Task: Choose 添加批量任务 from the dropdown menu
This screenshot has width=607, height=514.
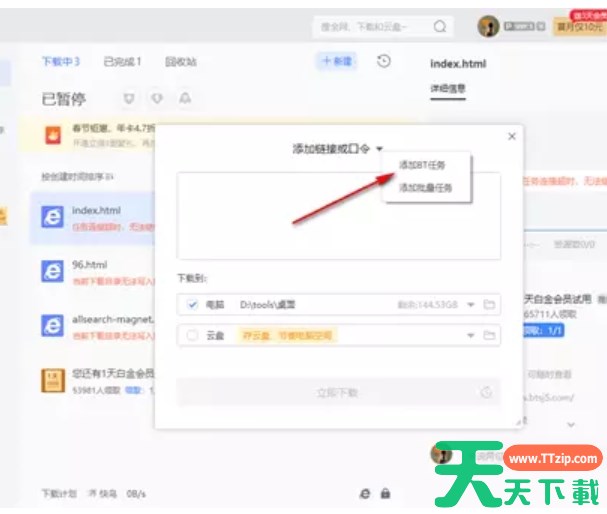Action: coord(425,187)
